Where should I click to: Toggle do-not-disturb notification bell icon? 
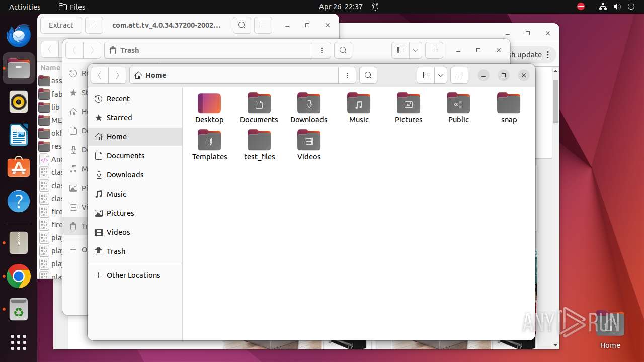[x=375, y=7]
